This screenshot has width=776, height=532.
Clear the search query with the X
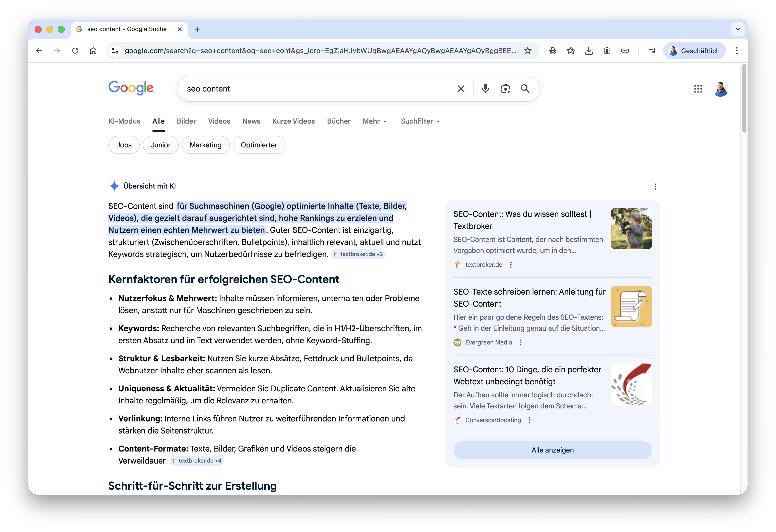coord(461,89)
